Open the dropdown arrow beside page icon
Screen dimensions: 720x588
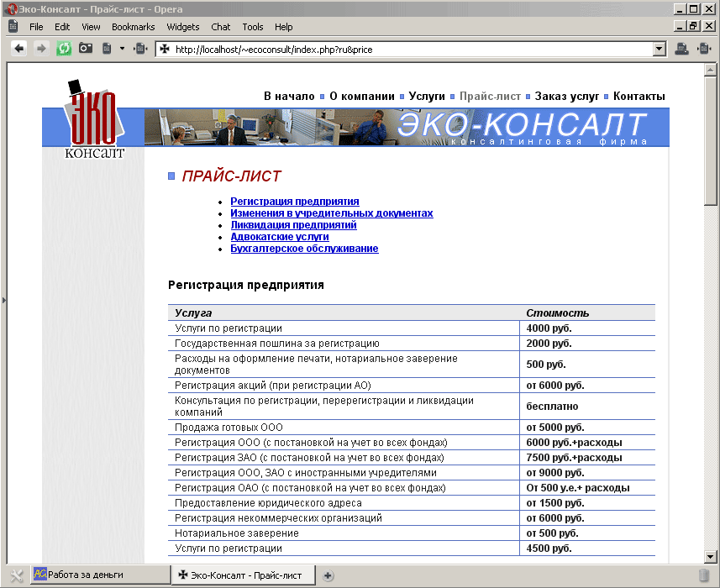point(122,48)
